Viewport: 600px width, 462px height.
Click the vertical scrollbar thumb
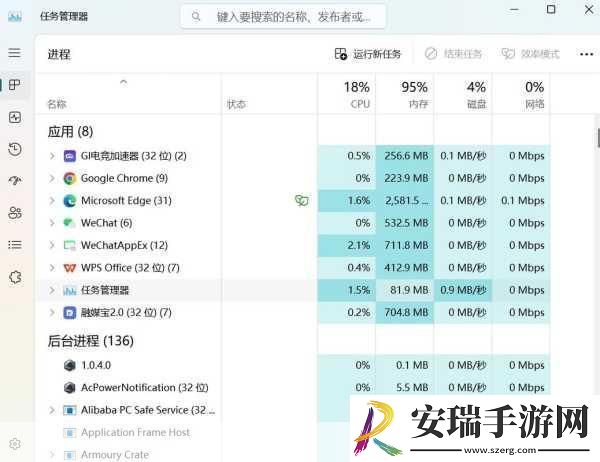[598, 138]
